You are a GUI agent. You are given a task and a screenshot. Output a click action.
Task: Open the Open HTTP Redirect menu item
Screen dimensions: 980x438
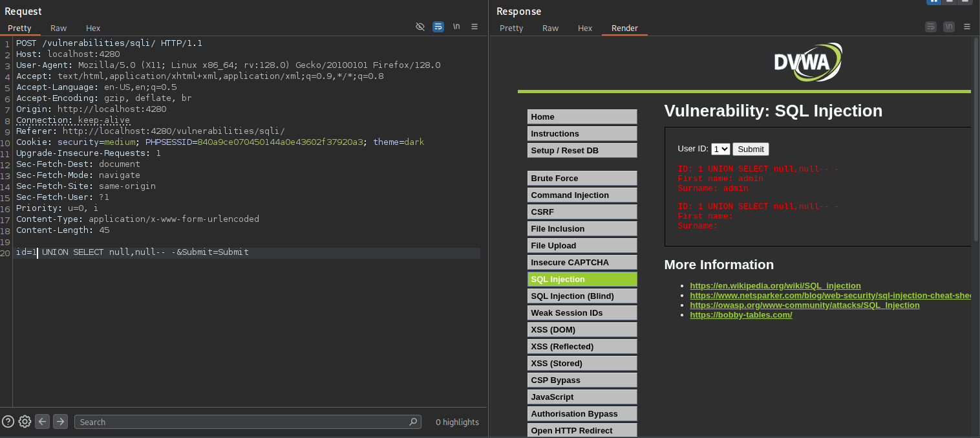coord(582,430)
